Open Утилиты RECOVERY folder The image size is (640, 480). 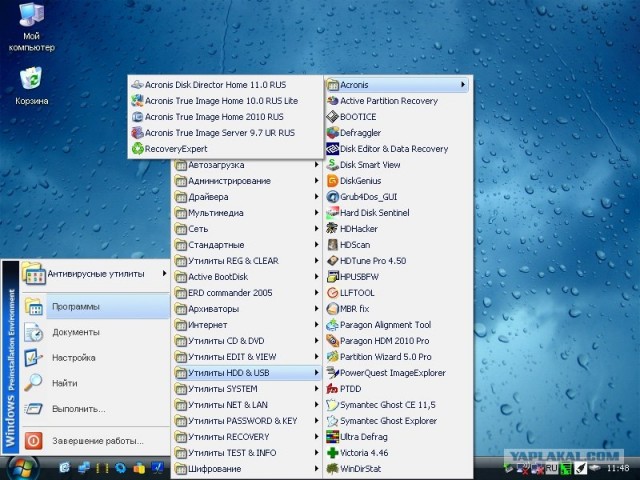pos(247,437)
